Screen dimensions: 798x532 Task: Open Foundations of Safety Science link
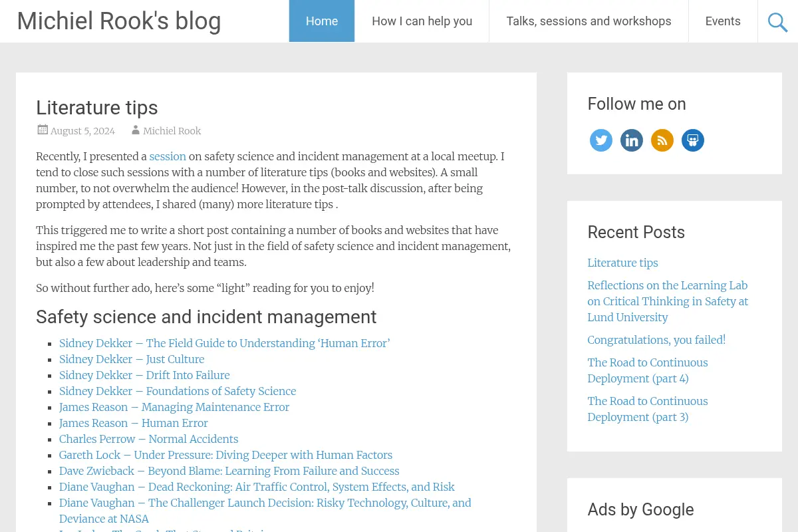pyautogui.click(x=178, y=391)
